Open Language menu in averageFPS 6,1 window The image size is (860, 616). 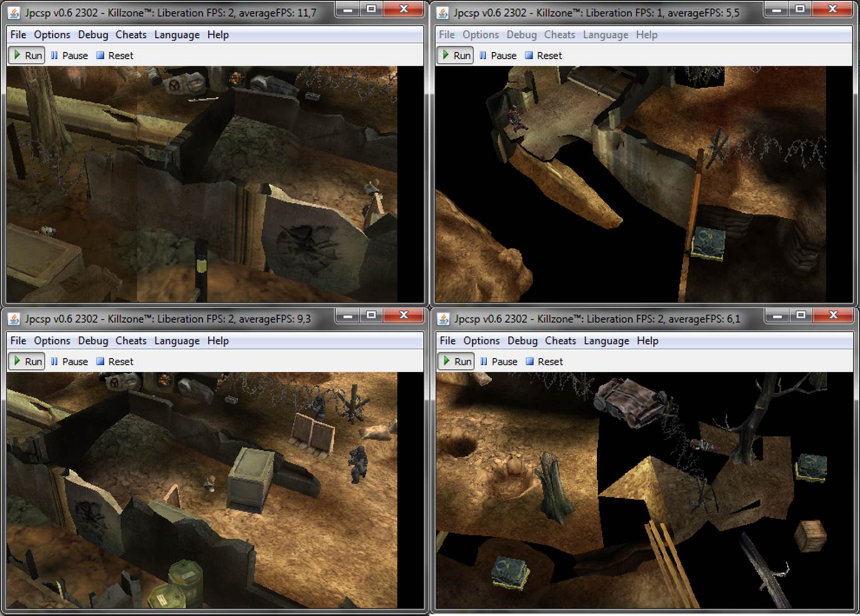pos(607,340)
